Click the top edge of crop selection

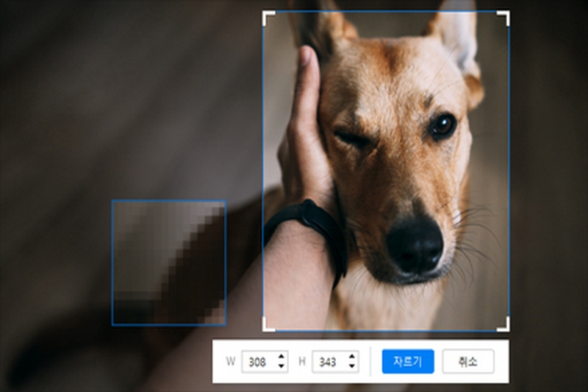(386, 12)
